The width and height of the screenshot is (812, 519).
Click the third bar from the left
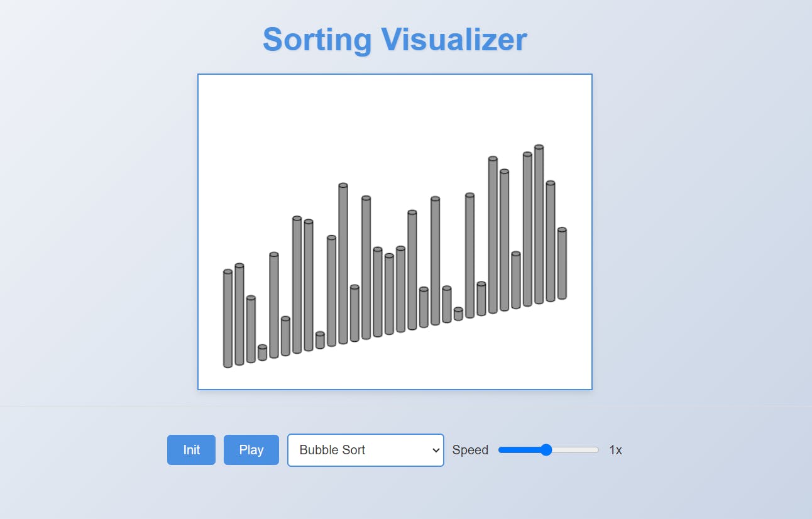251,329
